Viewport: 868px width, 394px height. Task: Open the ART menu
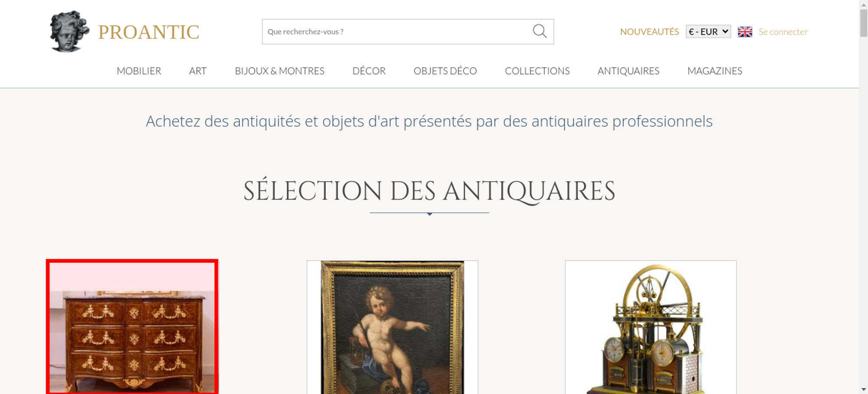tap(198, 71)
